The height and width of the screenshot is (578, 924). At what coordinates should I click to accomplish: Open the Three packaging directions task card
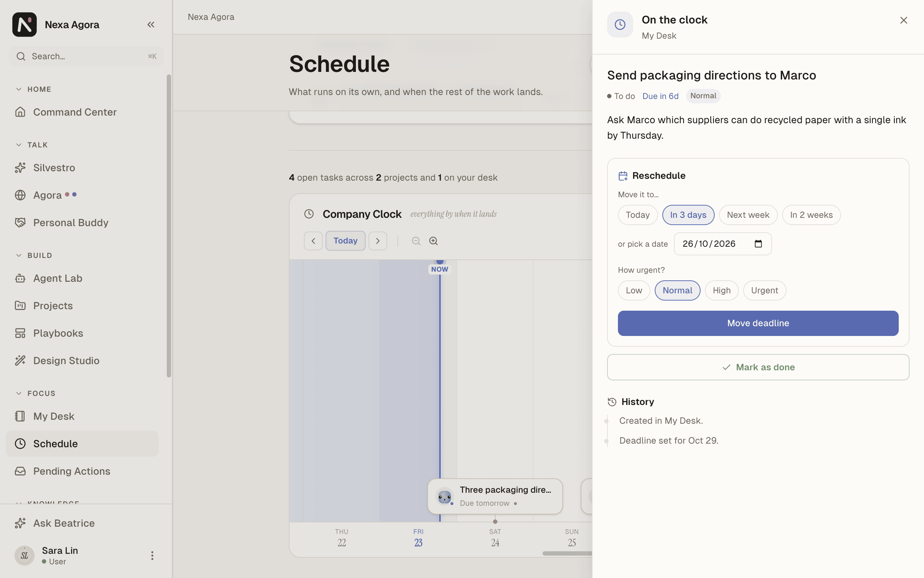tap(495, 496)
